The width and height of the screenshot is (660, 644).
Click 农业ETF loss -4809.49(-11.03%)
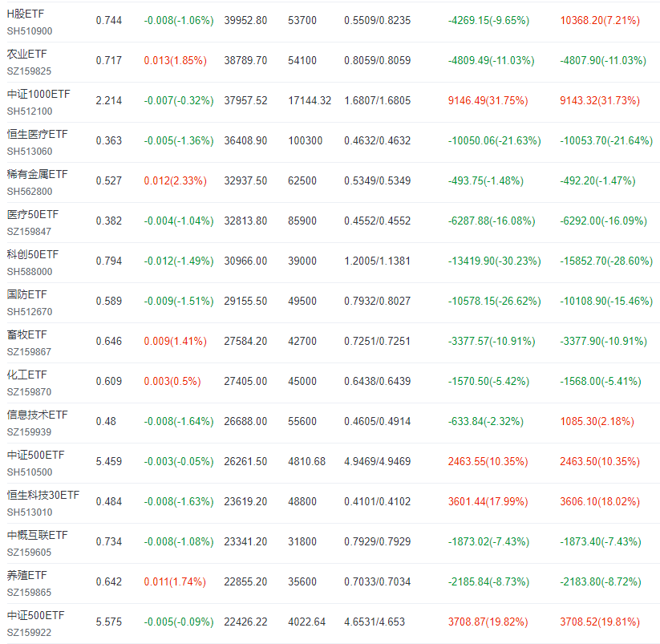492,60
